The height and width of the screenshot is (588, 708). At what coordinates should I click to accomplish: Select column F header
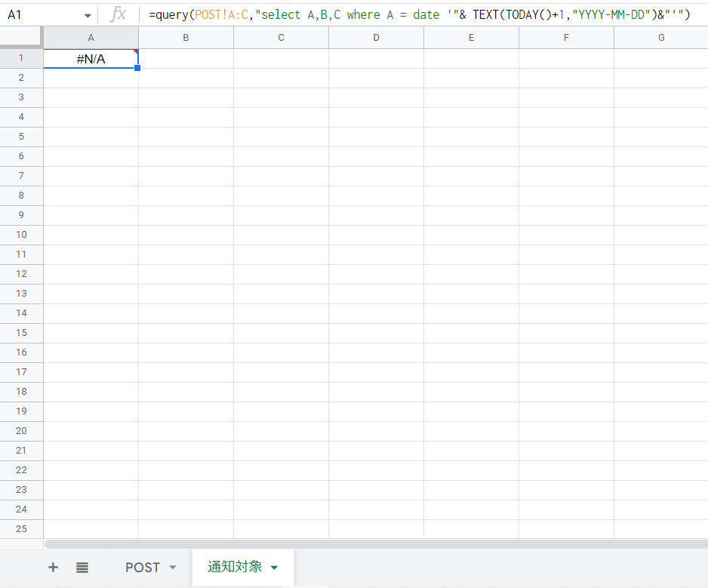[x=566, y=38]
